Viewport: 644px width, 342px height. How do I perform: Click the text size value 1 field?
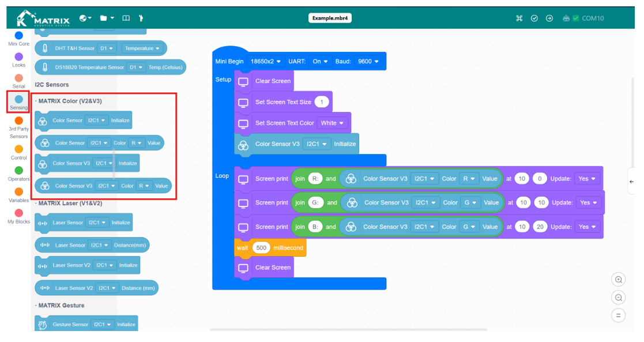point(322,102)
